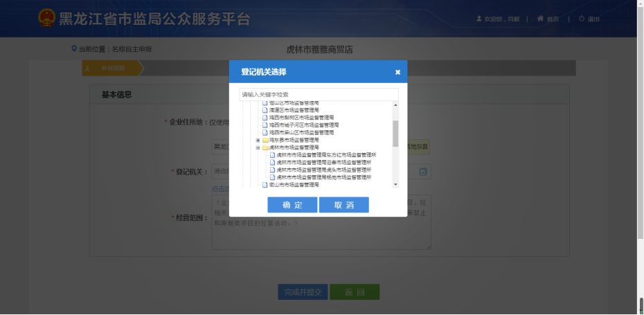The height and width of the screenshot is (315, 644).
Task: Click the 请输入关键字检索 search box
Action: (319, 94)
